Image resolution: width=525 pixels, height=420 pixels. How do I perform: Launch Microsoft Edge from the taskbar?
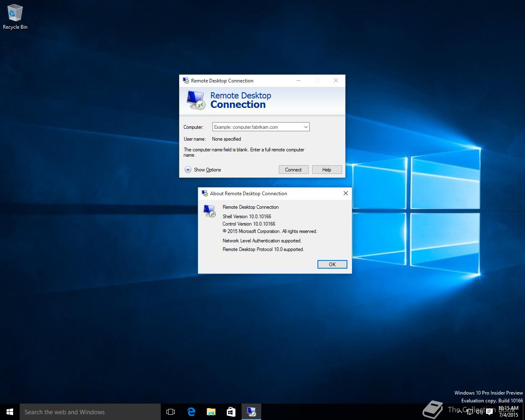tap(191, 412)
